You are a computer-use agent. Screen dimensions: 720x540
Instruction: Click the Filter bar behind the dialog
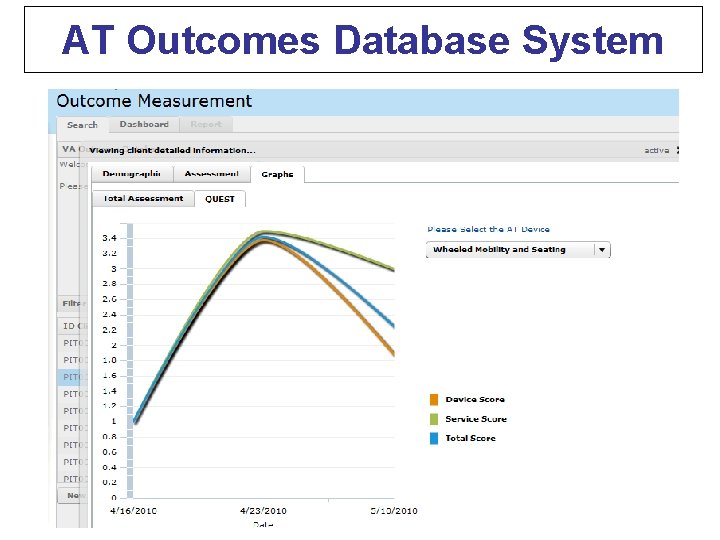pyautogui.click(x=73, y=304)
